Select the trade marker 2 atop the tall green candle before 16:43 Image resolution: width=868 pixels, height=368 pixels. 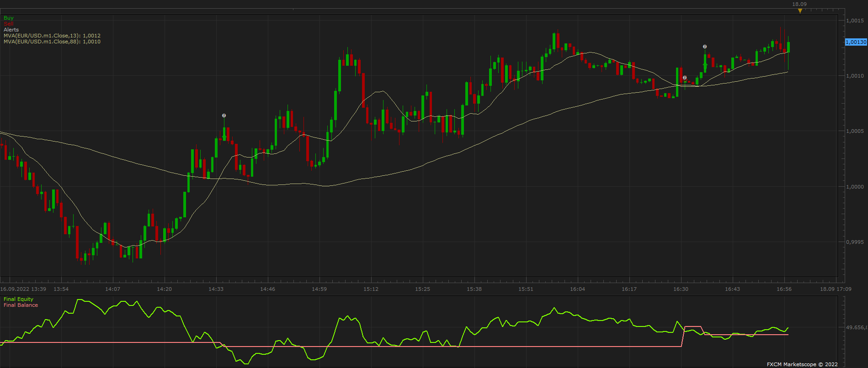pos(705,47)
